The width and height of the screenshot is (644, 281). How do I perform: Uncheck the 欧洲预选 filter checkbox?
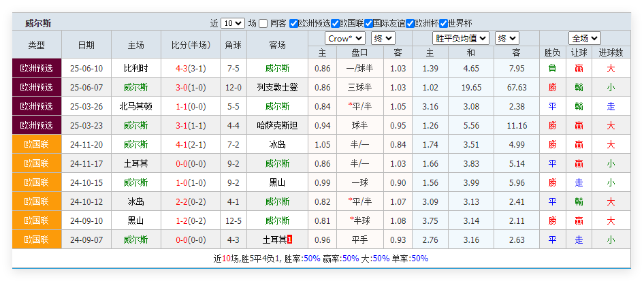(x=294, y=23)
